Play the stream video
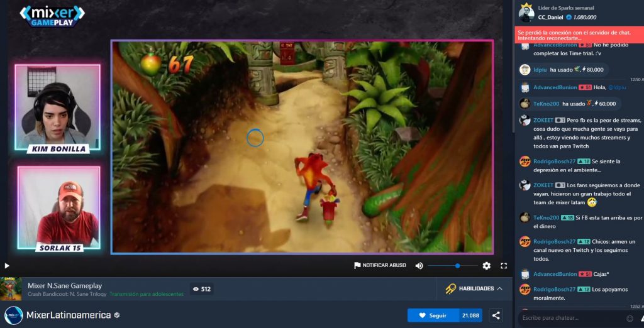The image size is (644, 328). 6,266
